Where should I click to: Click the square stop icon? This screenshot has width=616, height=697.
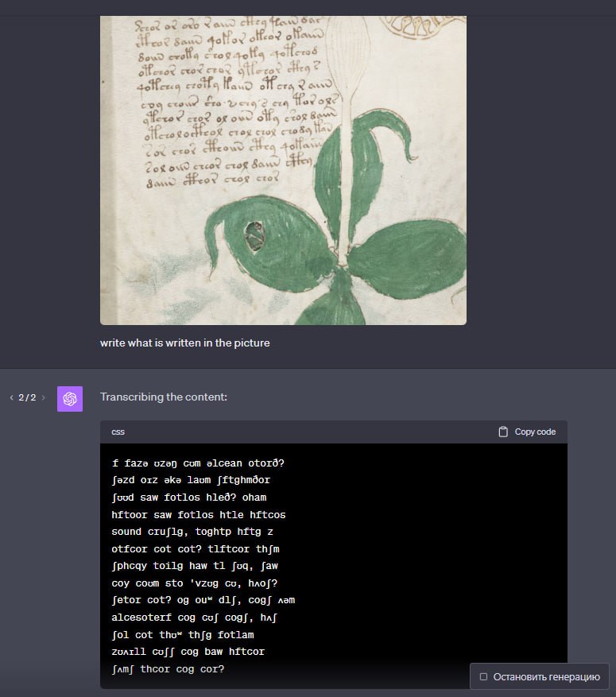[x=483, y=676]
